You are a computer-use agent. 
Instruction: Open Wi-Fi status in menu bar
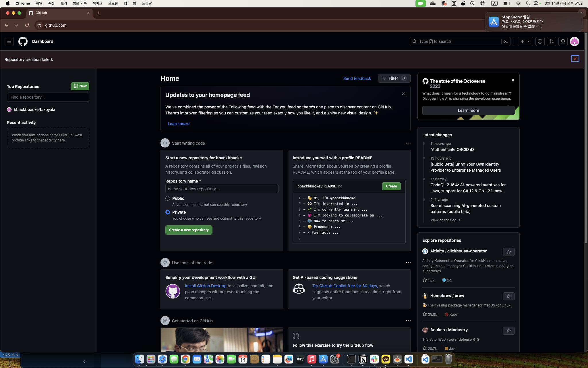coord(518,3)
